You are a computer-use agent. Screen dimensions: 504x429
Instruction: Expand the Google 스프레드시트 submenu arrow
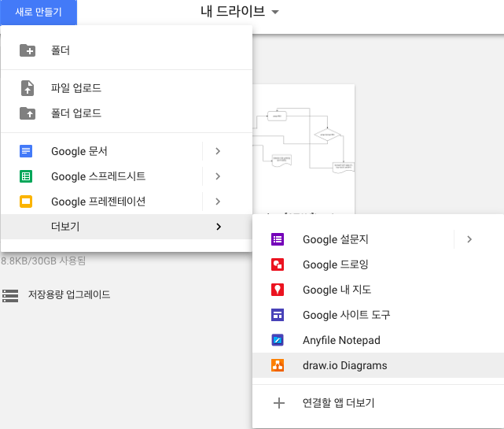click(218, 176)
